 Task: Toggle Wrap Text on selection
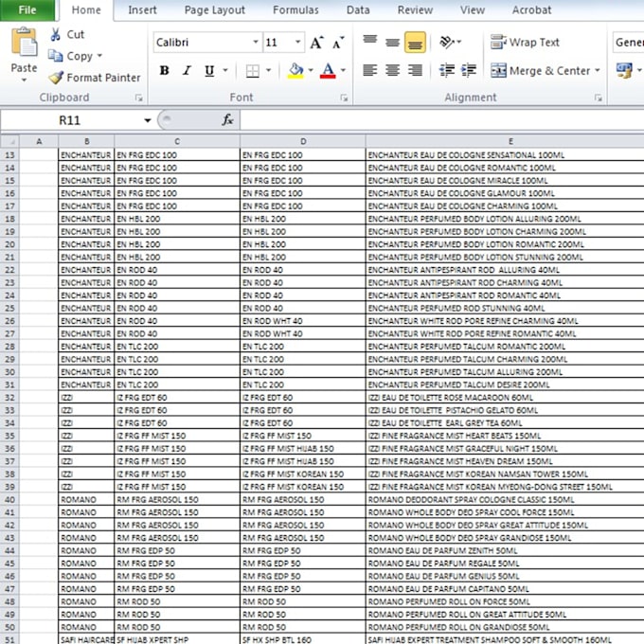525,42
